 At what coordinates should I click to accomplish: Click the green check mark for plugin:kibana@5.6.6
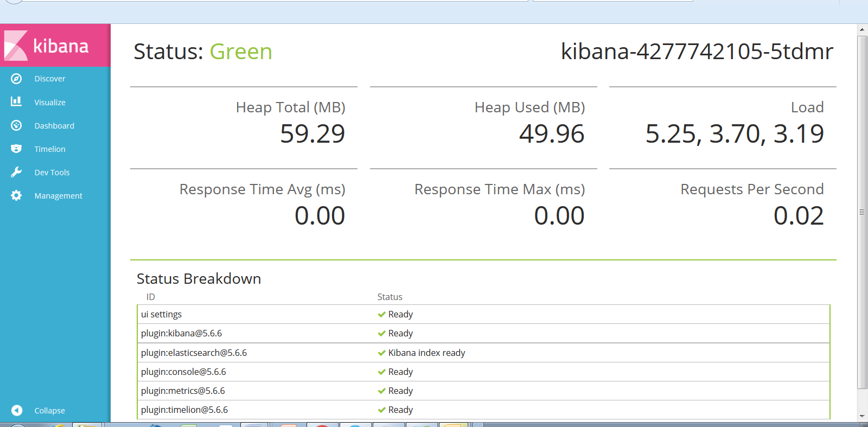pos(382,334)
